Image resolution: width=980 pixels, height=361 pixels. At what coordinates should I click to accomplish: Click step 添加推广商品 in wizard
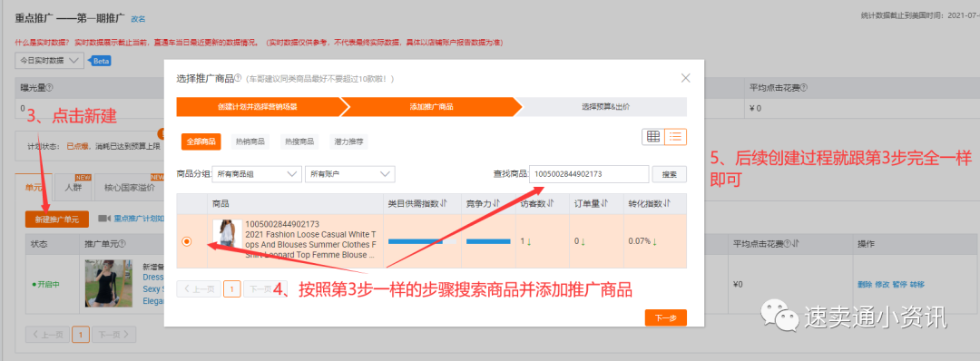[431, 107]
